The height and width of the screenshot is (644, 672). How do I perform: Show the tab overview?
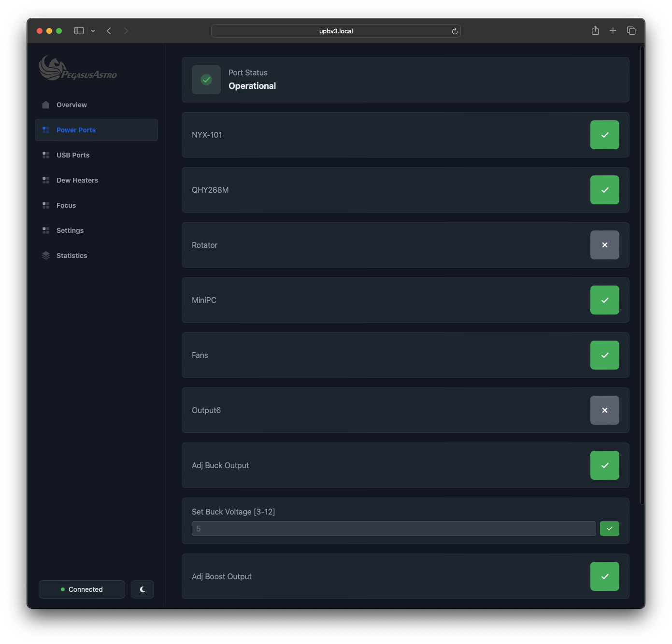(x=631, y=31)
